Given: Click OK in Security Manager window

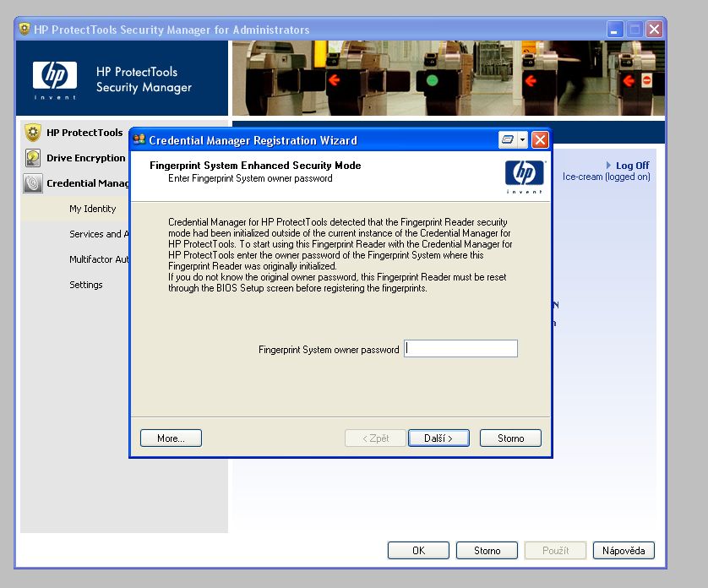Looking at the screenshot, I should tap(418, 551).
